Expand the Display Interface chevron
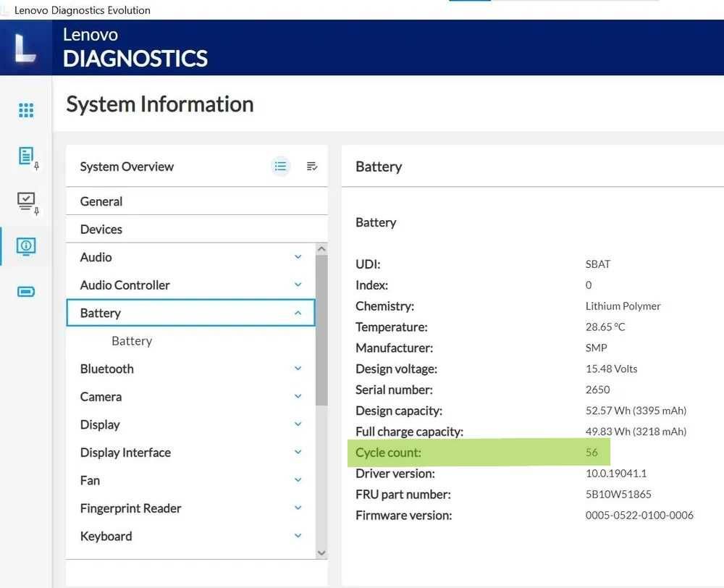This screenshot has width=724, height=588. point(298,452)
